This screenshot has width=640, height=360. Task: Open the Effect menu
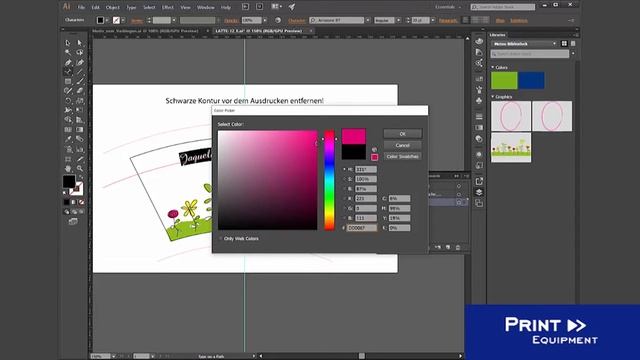coord(167,7)
